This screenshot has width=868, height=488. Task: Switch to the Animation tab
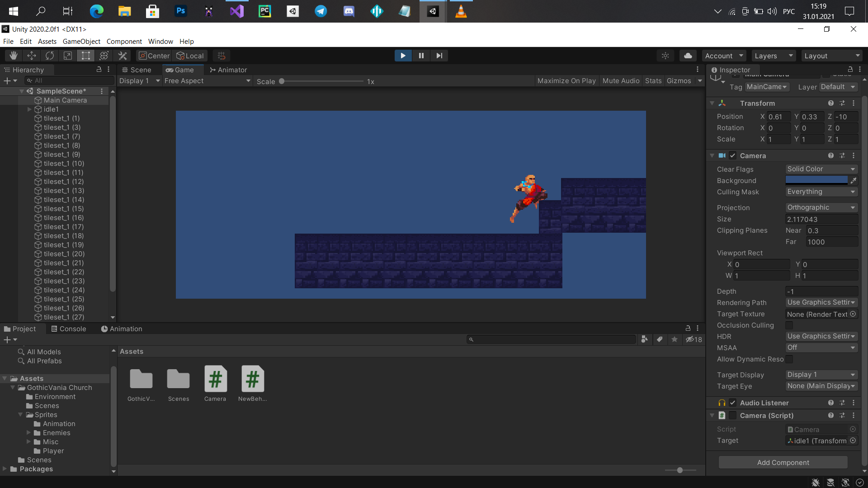[x=122, y=328]
